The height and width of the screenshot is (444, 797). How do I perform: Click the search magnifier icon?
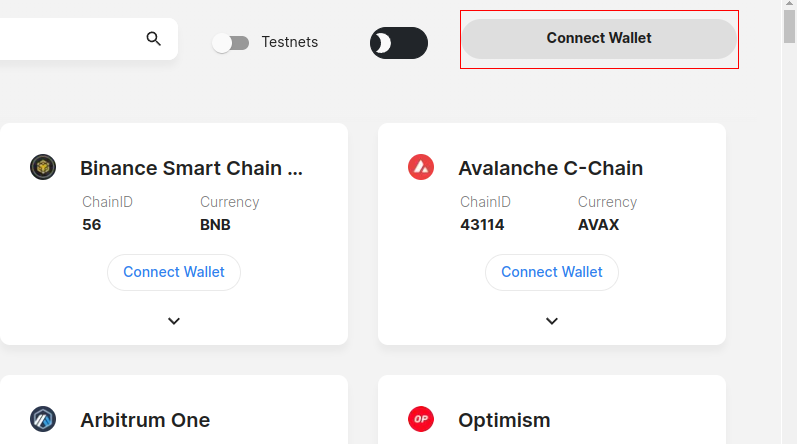pos(153,39)
